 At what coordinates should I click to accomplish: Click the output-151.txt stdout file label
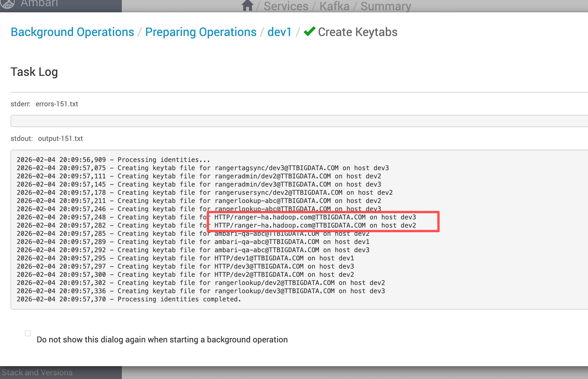(x=60, y=139)
